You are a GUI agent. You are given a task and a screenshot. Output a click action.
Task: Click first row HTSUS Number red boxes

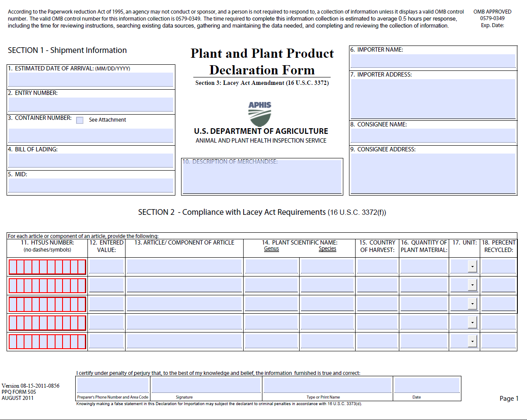[x=47, y=266]
